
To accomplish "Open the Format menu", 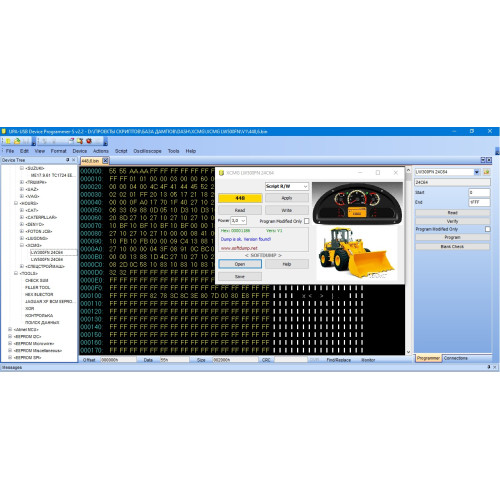I will (x=59, y=151).
